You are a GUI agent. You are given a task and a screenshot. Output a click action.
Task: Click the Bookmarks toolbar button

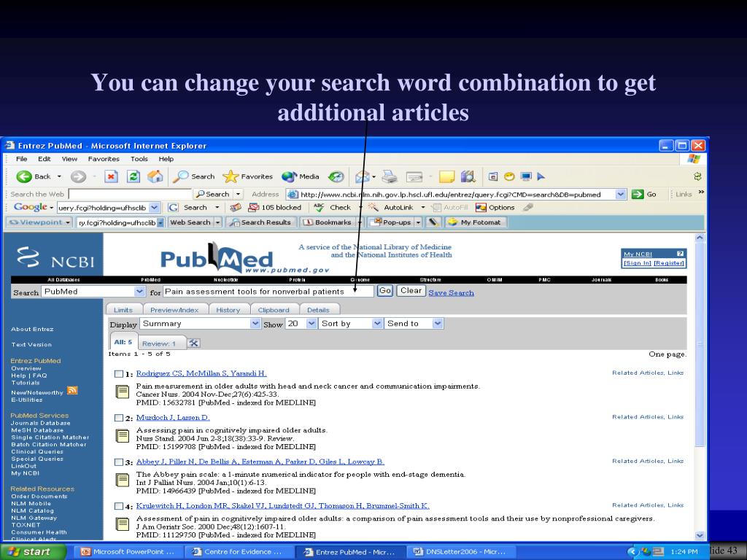(328, 222)
